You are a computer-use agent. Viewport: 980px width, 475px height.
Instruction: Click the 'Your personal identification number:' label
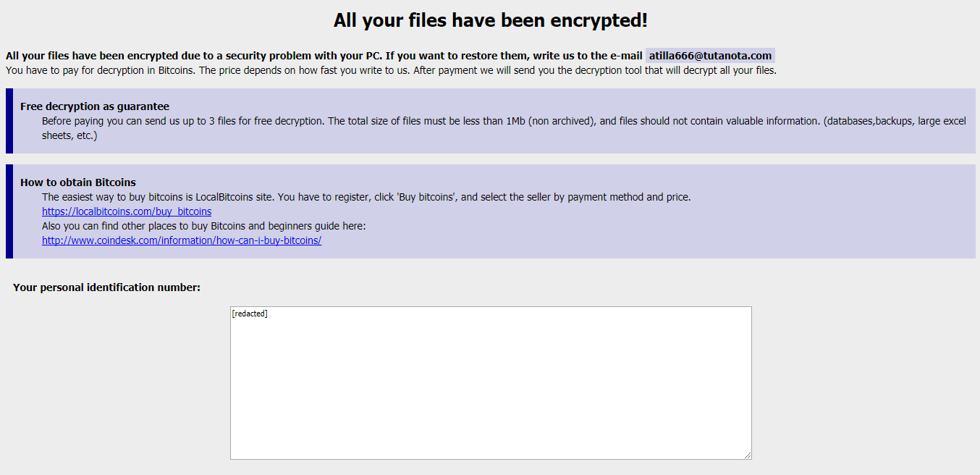point(106,287)
